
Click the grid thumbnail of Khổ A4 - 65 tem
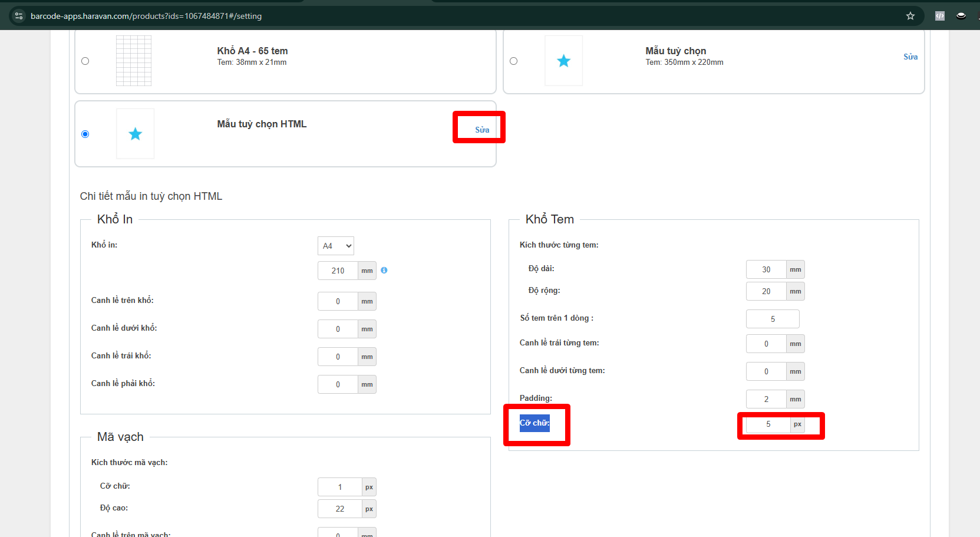point(134,61)
